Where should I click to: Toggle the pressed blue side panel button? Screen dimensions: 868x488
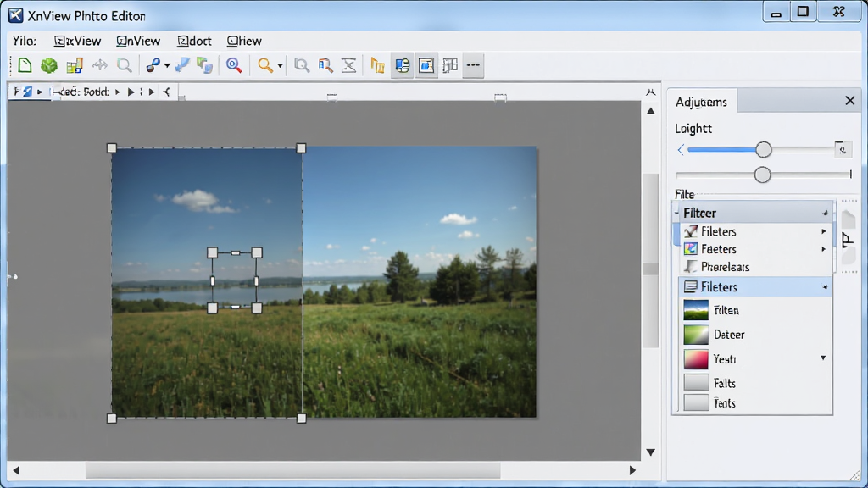[x=403, y=65]
